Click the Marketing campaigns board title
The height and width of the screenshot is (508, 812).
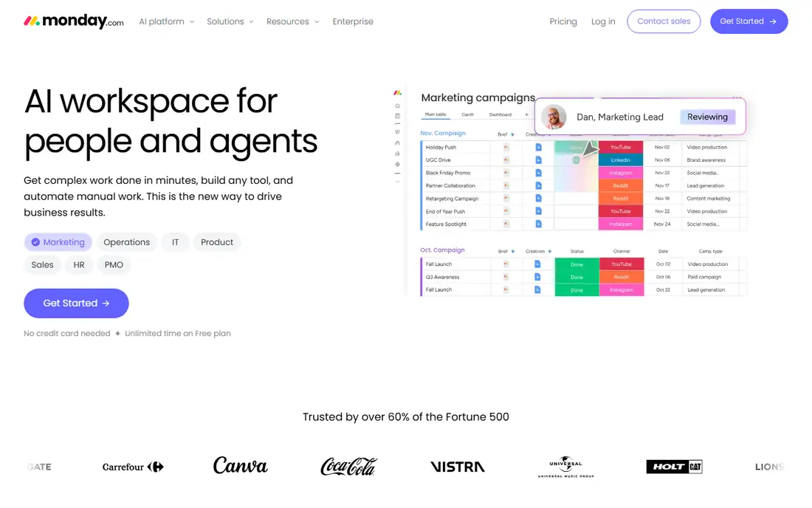478,97
